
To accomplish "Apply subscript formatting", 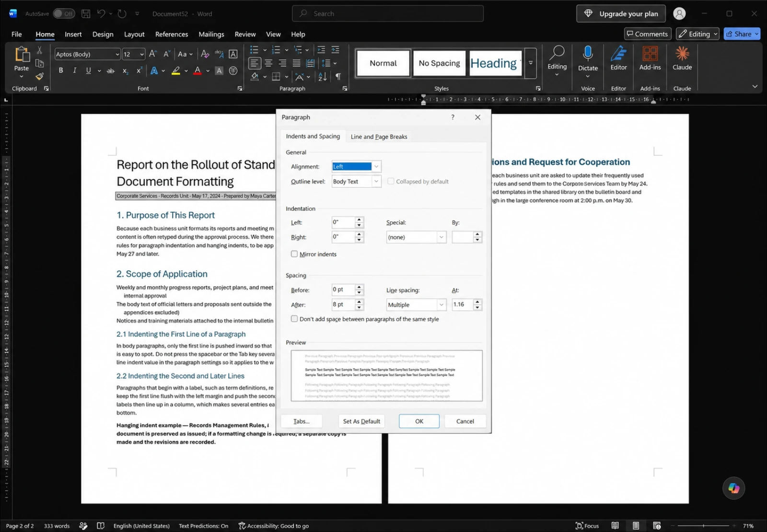I will coord(125,70).
